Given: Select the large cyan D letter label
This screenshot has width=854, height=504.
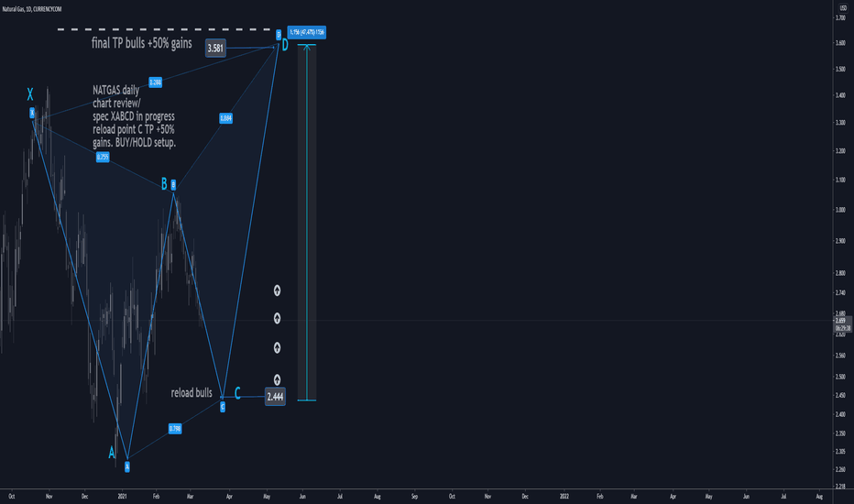Looking at the screenshot, I should point(285,47).
